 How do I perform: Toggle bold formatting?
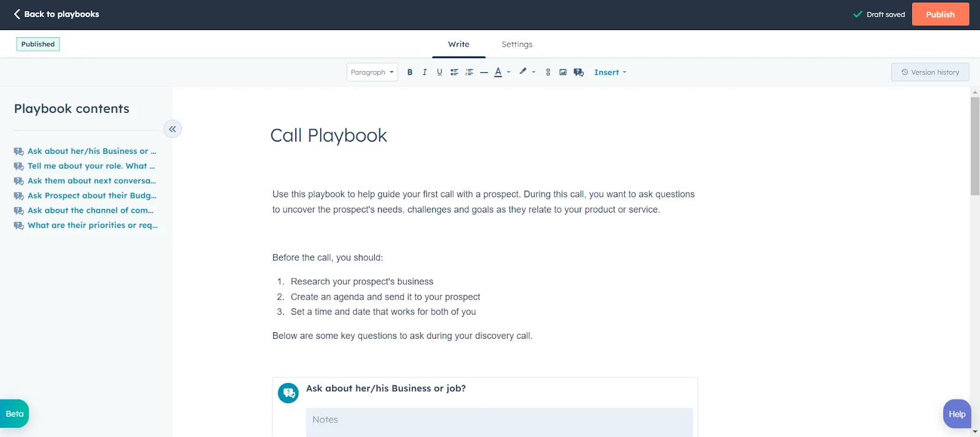coord(410,72)
